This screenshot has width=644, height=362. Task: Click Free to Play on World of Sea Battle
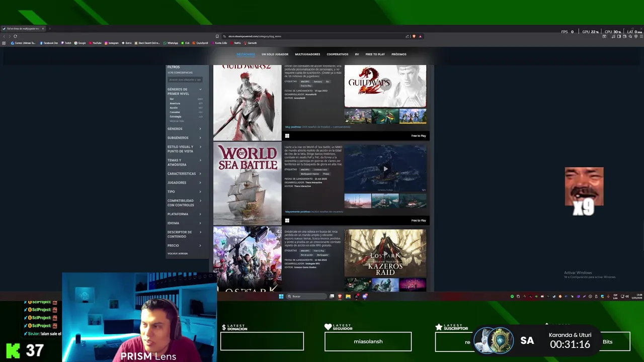(x=419, y=220)
